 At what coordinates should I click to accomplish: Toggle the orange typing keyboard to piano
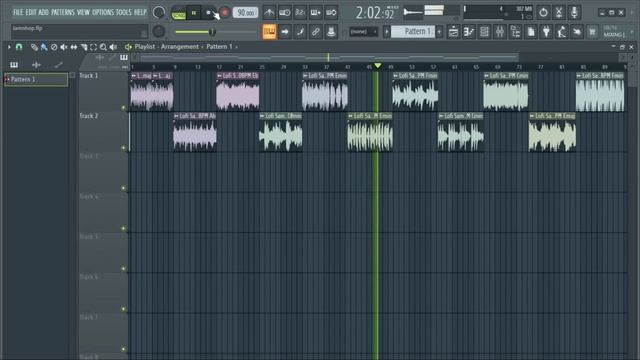tap(269, 31)
